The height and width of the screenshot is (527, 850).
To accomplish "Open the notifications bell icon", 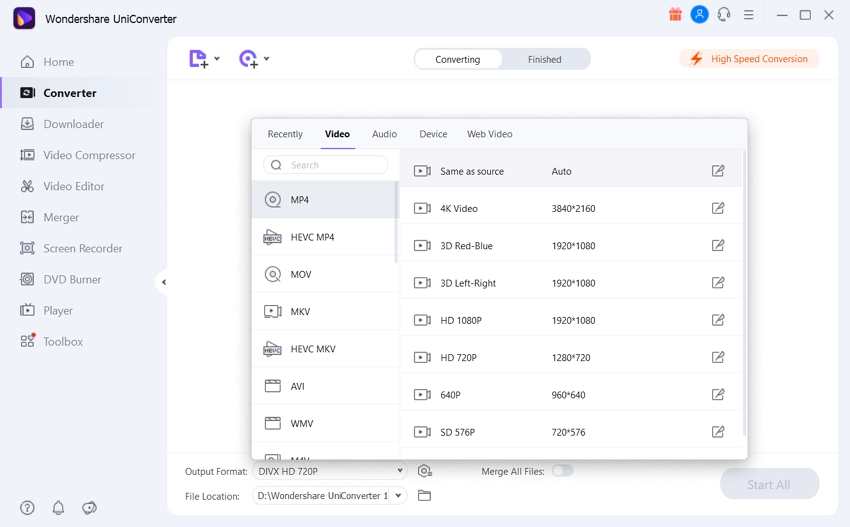I will click(x=58, y=508).
